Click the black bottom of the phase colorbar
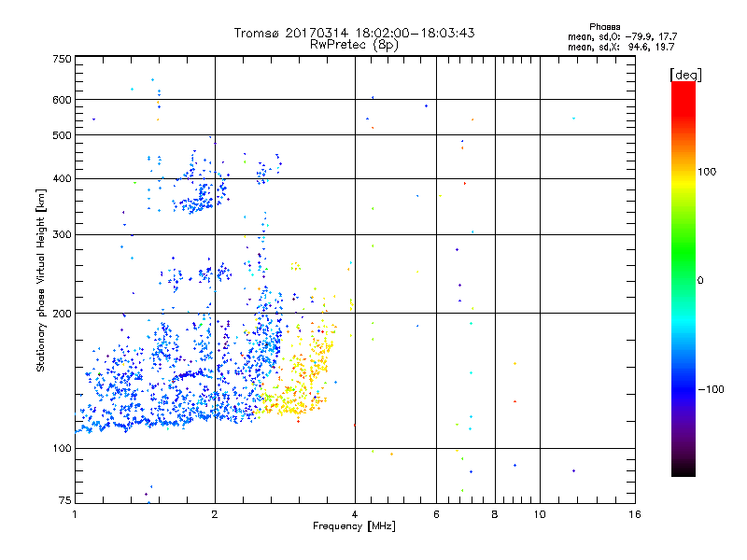Viewport: 747px width, 560px height. 684,469
